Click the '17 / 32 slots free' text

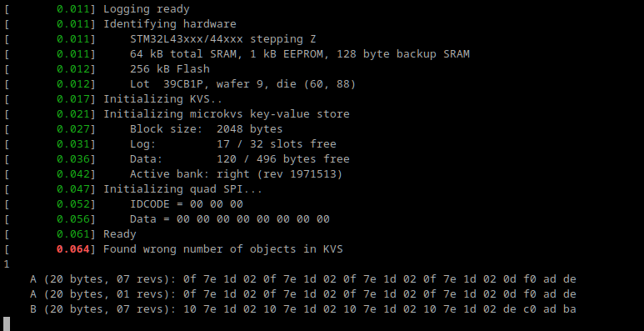click(277, 144)
